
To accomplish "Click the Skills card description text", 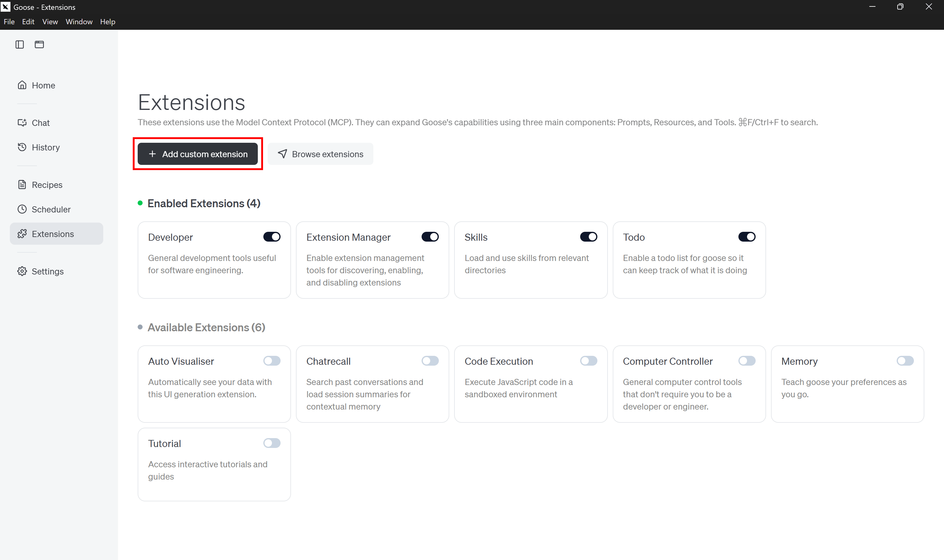I will [x=526, y=264].
